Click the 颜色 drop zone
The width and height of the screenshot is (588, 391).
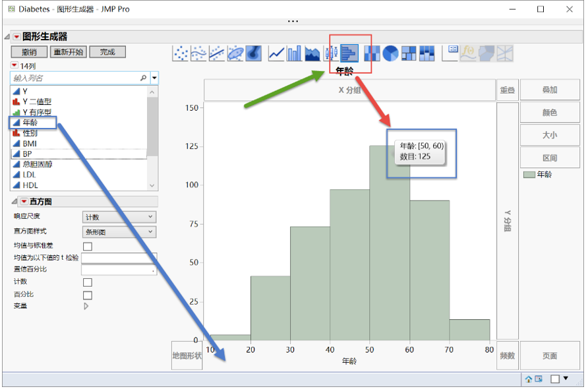550,113
